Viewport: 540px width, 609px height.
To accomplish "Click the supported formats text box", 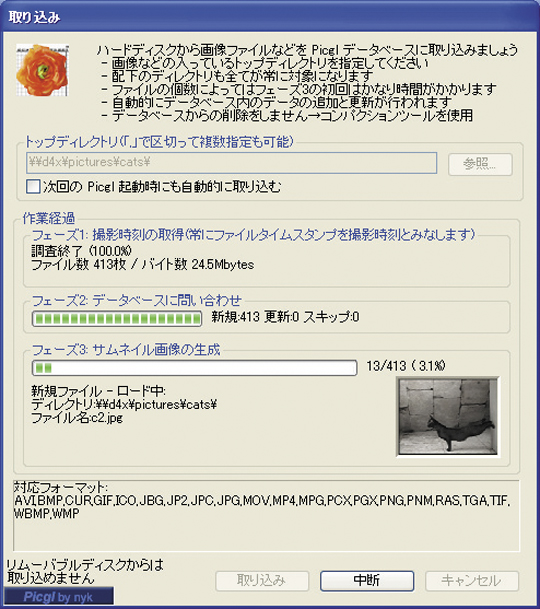I will tap(267, 515).
